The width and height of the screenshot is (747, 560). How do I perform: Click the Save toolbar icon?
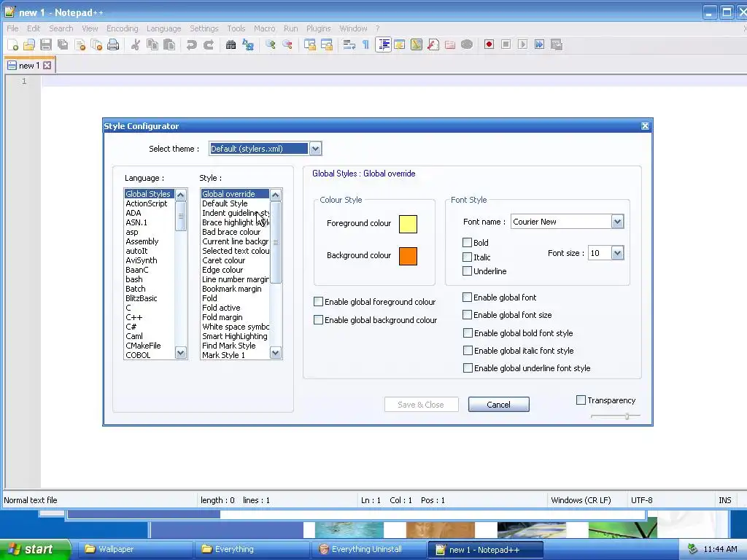[x=46, y=44]
